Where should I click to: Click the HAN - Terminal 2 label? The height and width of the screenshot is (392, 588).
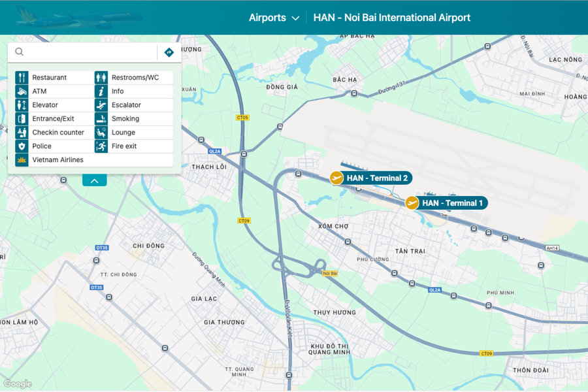tap(377, 178)
